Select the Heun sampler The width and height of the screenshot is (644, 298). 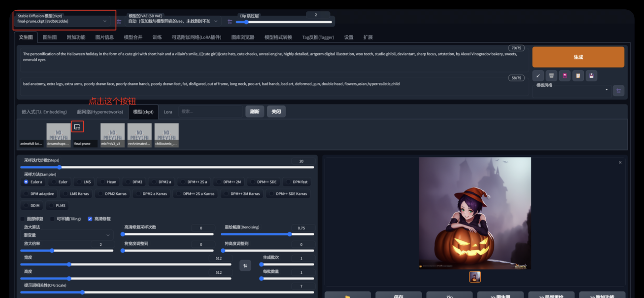pos(108,182)
